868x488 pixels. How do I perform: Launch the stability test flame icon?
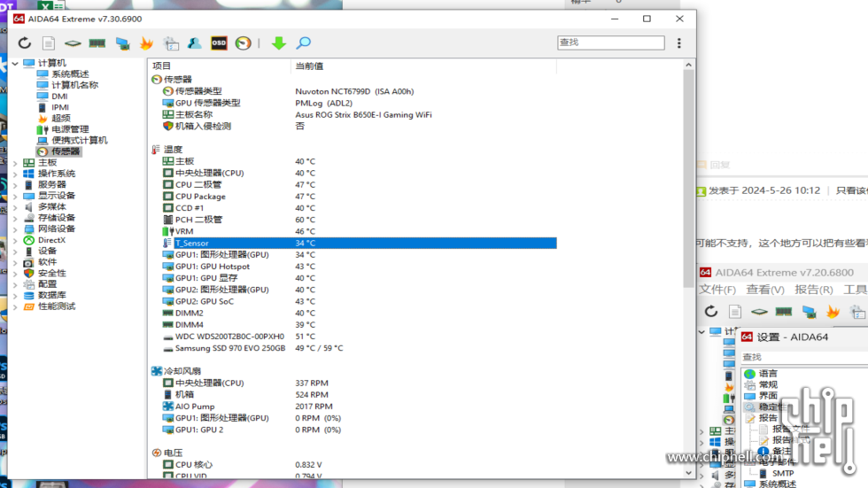(146, 43)
